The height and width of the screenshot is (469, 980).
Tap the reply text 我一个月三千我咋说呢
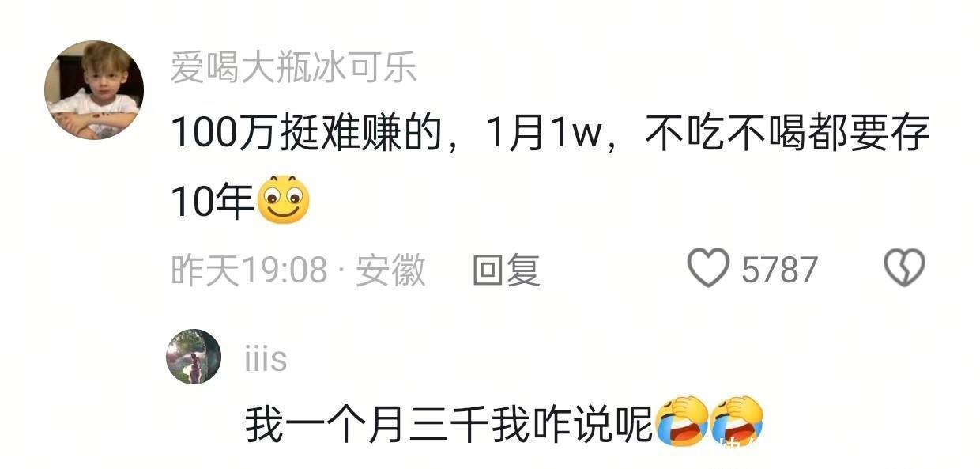pyautogui.click(x=449, y=424)
